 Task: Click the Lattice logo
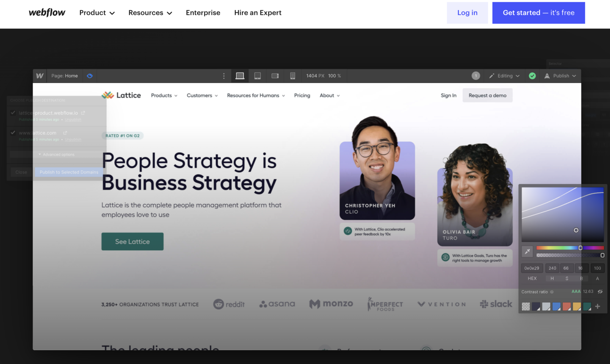tap(121, 95)
